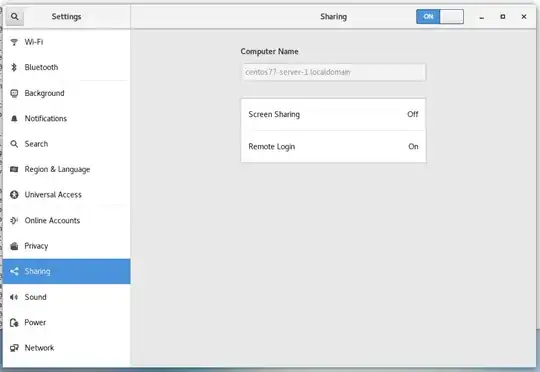Viewport: 540px width, 372px height.
Task: Click the Region & Language flag icon
Action: click(14, 169)
